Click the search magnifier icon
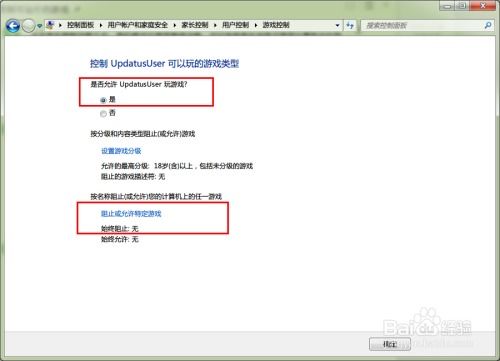This screenshot has height=361, width=500. tap(488, 25)
